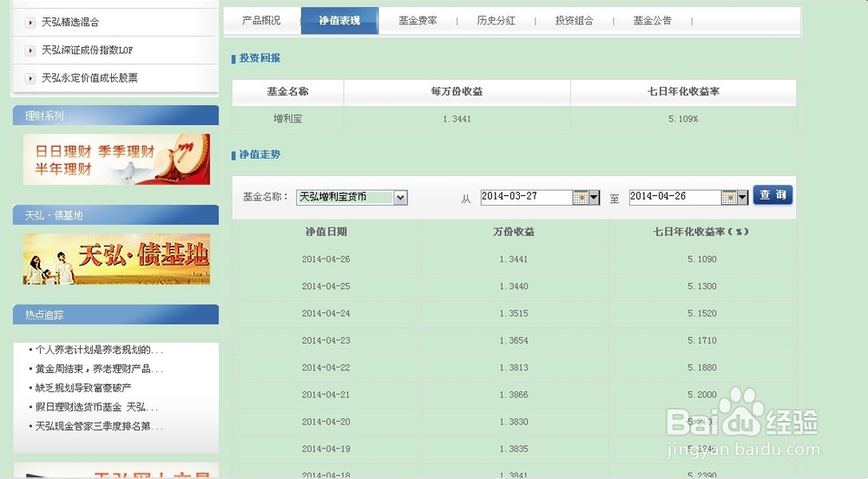This screenshot has height=479, width=868.
Task: Select the 净值表现 tab
Action: [339, 21]
